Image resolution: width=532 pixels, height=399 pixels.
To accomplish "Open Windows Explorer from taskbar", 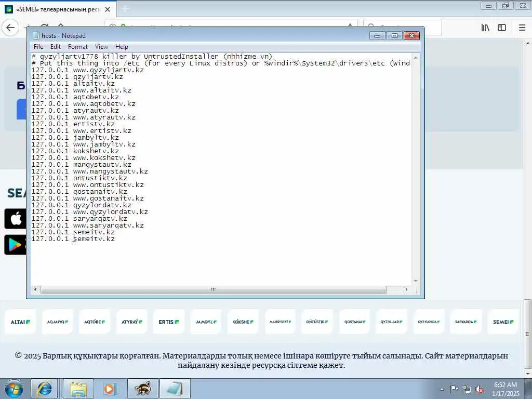I will click(78, 389).
